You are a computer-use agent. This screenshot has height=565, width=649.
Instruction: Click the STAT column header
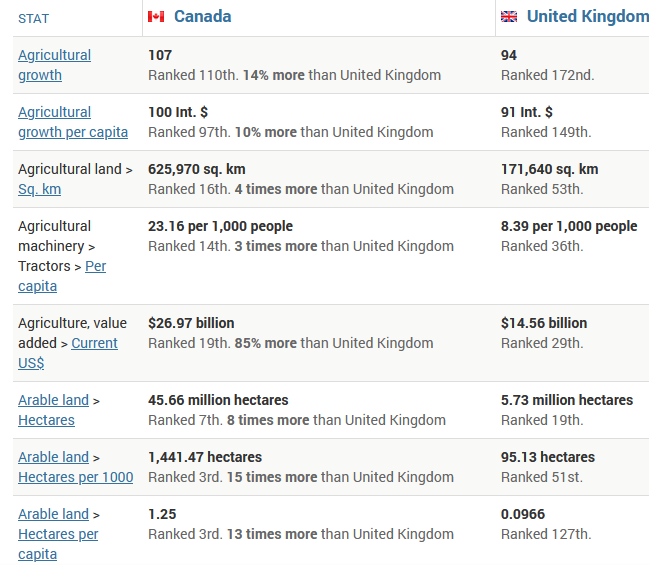[x=34, y=19]
